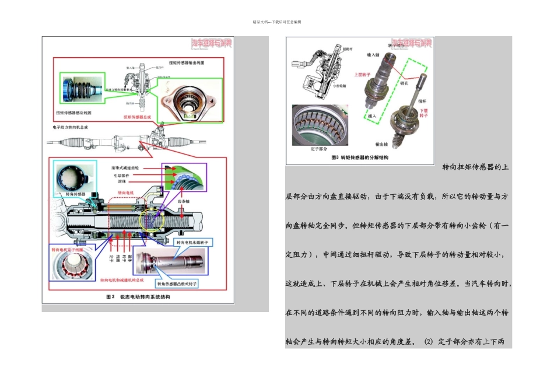Click the 转向电机永磁转子 callout label
Image resolution: width=554 pixels, height=392 pixels.
pyautogui.click(x=192, y=243)
